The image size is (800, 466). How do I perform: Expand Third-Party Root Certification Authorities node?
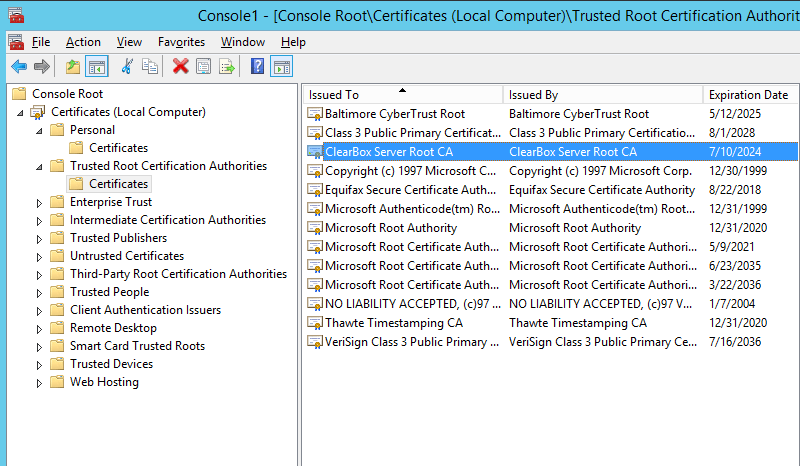pos(39,275)
